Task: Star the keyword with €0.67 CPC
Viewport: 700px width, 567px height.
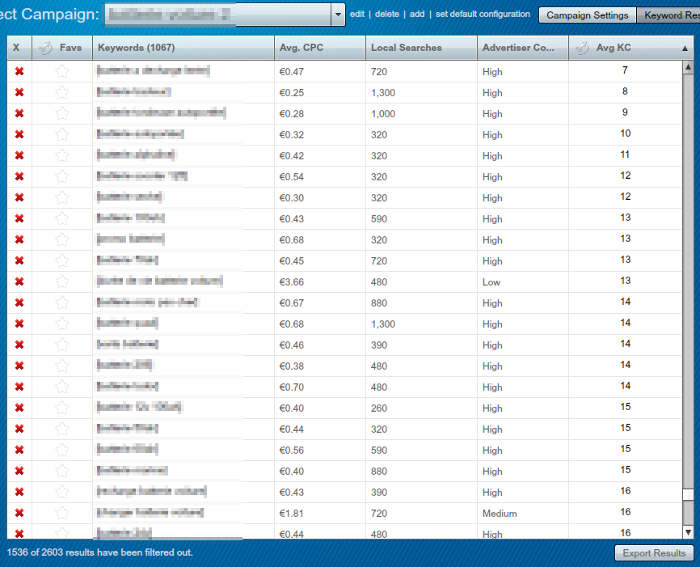Action: point(62,303)
